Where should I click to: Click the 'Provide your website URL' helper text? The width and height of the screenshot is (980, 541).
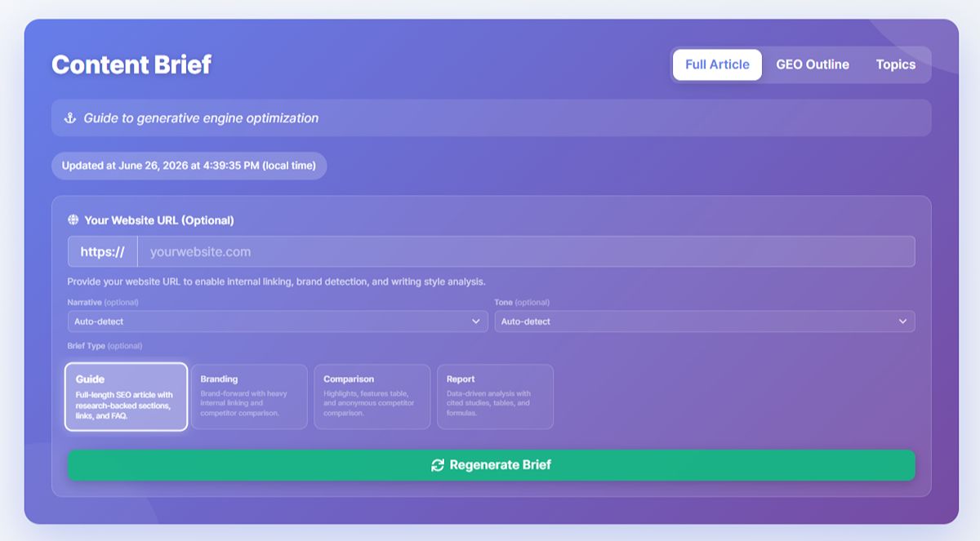(x=277, y=282)
